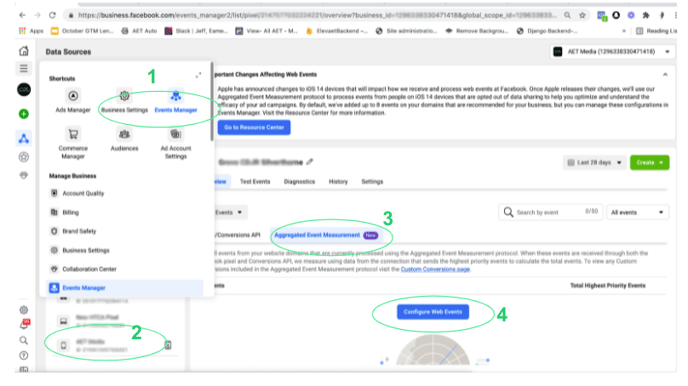Image resolution: width=688 pixels, height=386 pixels.
Task: Open Last 28 days date range dropdown
Action: tap(595, 162)
